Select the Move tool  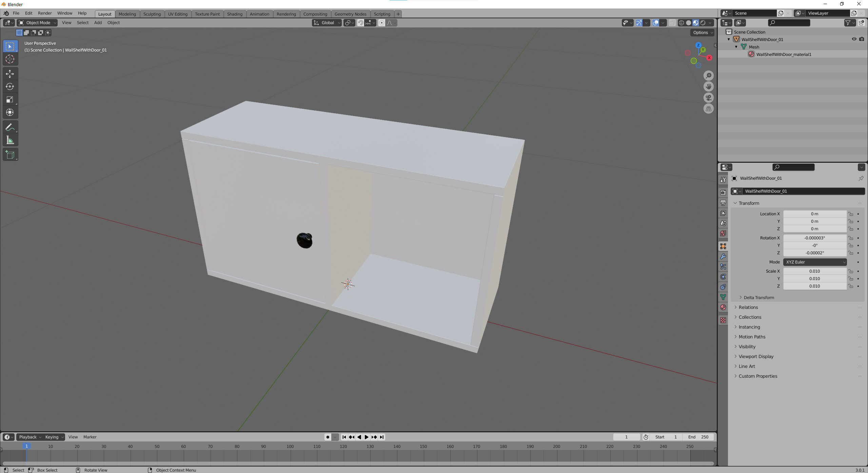(10, 74)
